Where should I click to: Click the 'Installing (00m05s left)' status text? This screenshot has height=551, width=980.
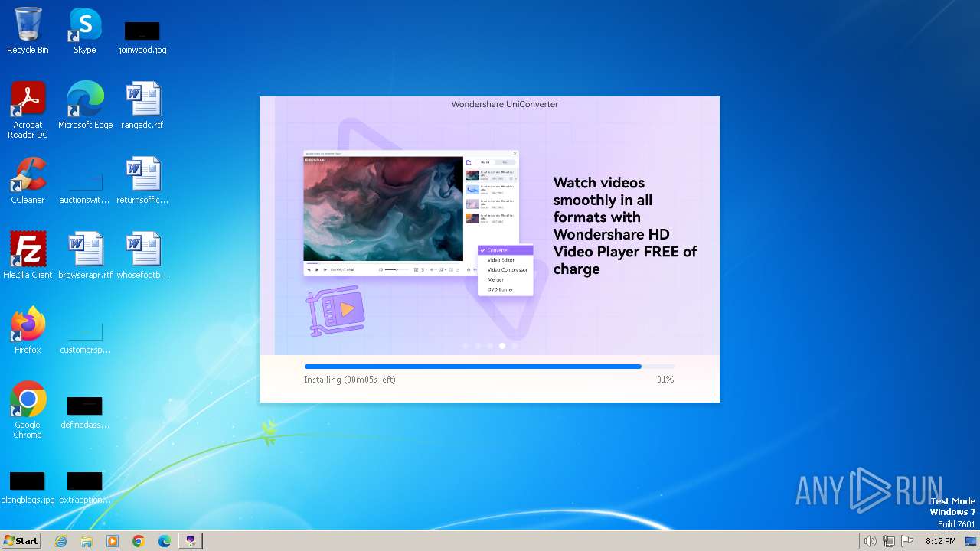pyautogui.click(x=350, y=380)
